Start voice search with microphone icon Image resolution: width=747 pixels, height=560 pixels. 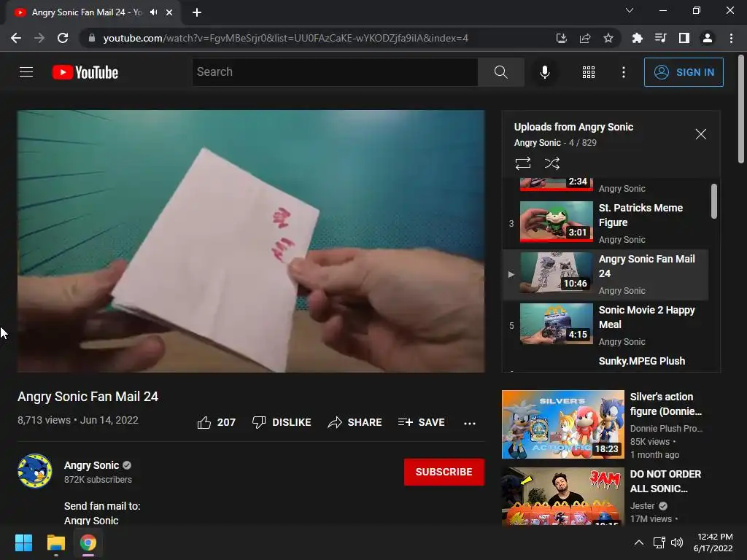coord(544,72)
